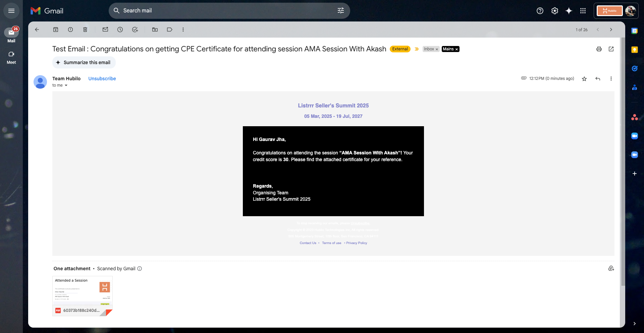Screen dimensions: 644x333
Task: Star this email message
Action: click(584, 79)
